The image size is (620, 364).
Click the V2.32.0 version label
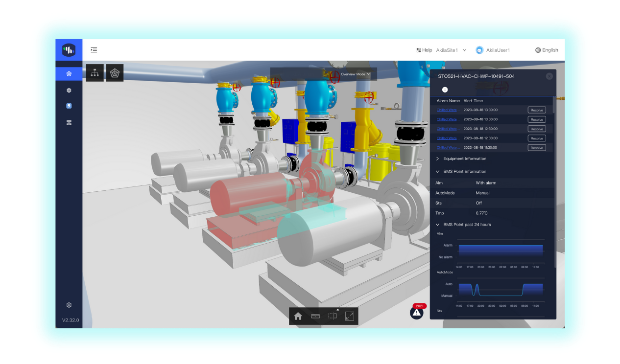[70, 320]
